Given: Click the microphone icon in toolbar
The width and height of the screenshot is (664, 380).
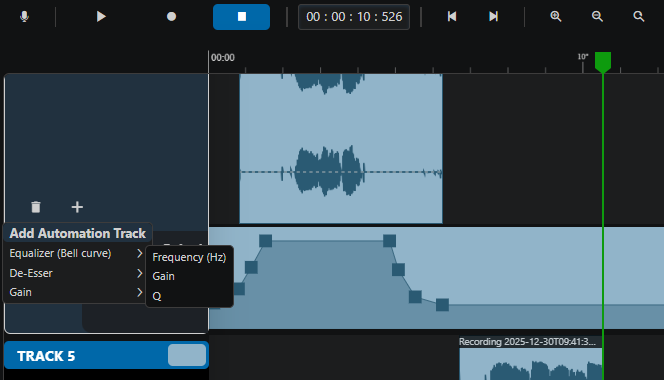Looking at the screenshot, I should (24, 17).
